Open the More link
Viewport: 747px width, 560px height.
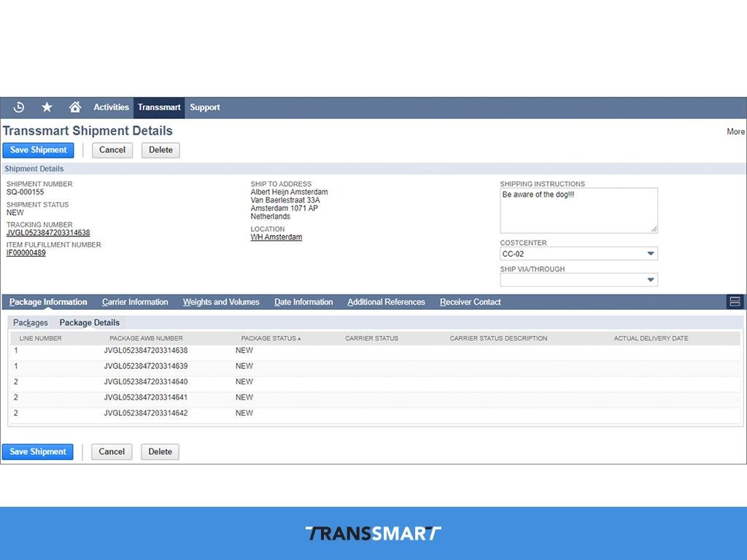[735, 131]
